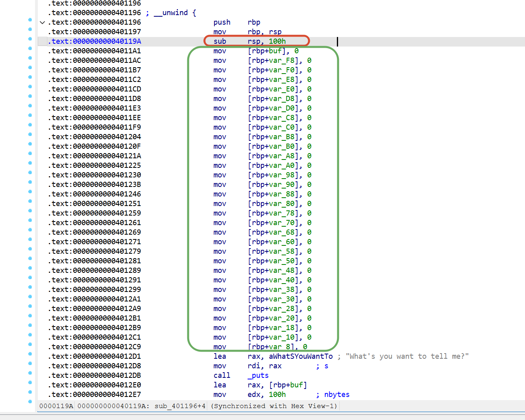Viewport: 525px width, 420px height.
Task: Click the gutter dot for mov edx, 100h
Action: coord(30,392)
